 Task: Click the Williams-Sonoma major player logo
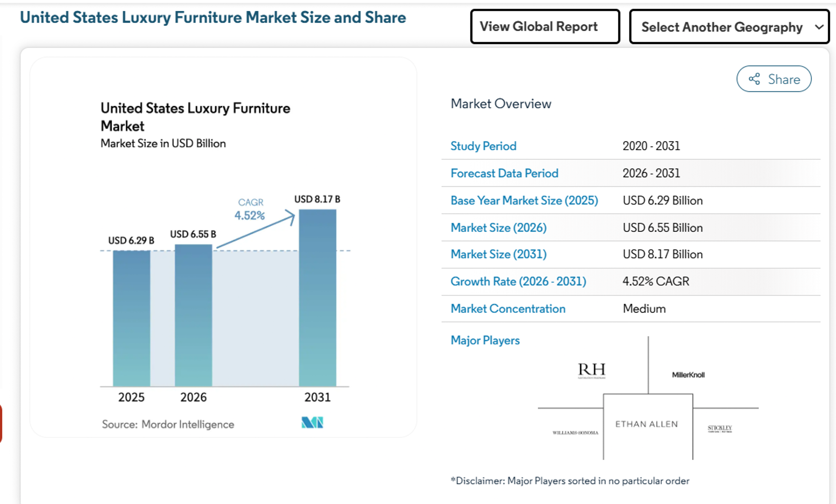point(575,432)
